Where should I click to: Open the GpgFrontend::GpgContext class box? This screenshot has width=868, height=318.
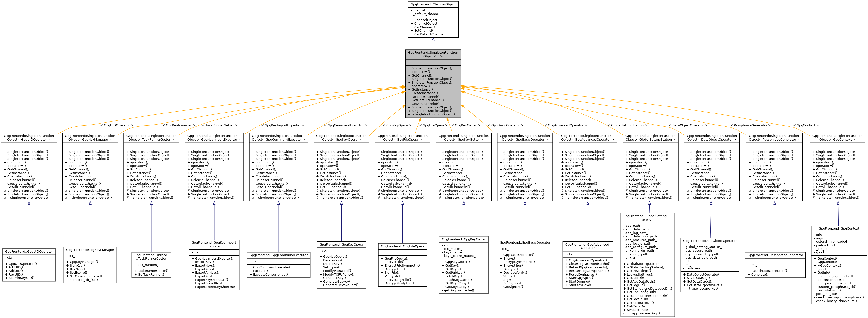point(839,265)
